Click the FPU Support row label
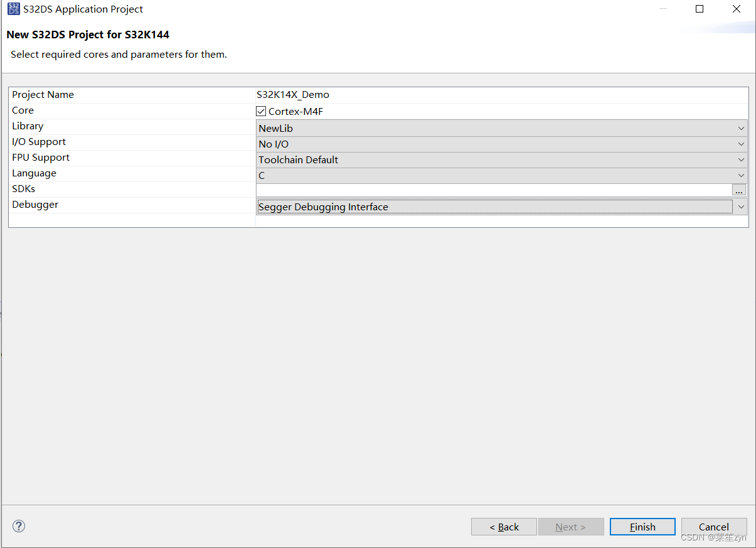The height and width of the screenshot is (548, 756). 41,158
